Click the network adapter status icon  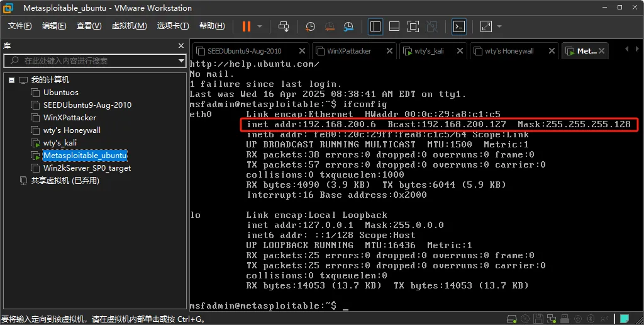[x=552, y=319]
